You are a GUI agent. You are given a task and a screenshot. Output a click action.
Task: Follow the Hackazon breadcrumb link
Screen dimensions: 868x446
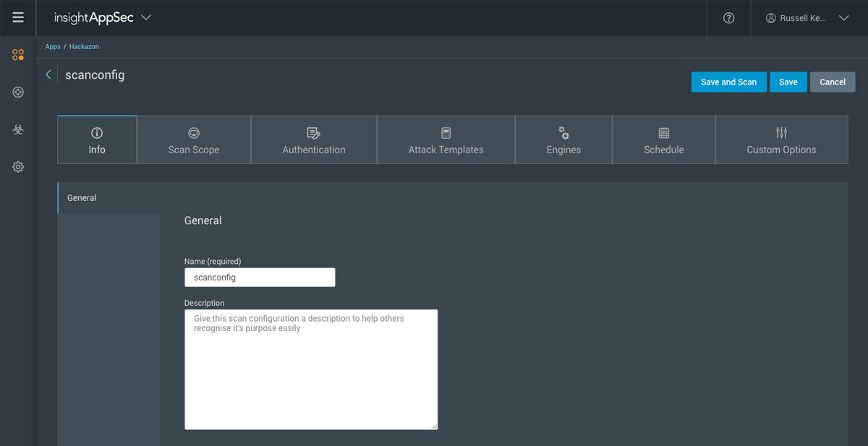pyautogui.click(x=84, y=46)
